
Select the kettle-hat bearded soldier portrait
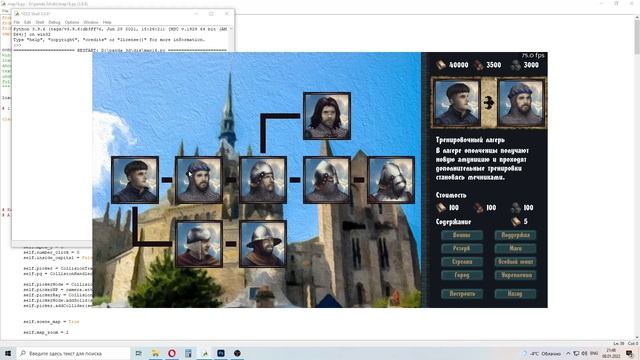(263, 244)
